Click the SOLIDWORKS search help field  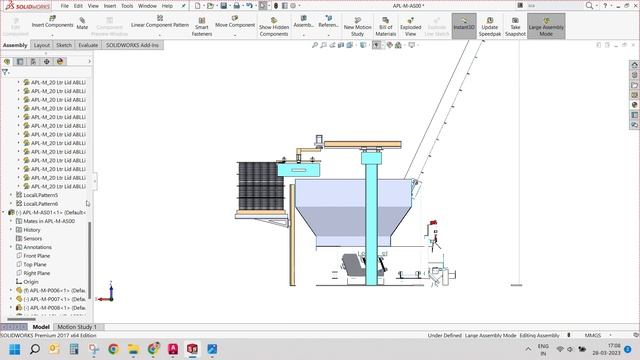pos(554,6)
